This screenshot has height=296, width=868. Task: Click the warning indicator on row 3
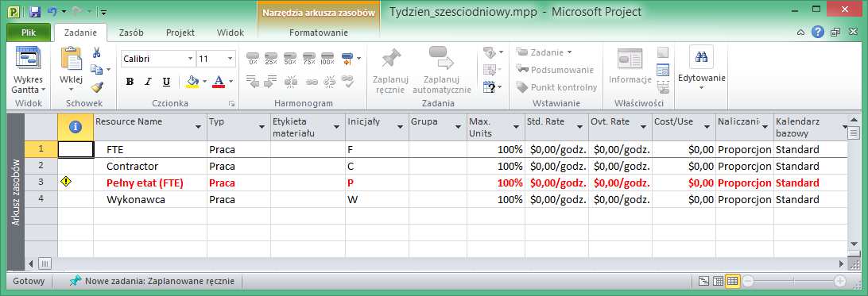coord(67,181)
